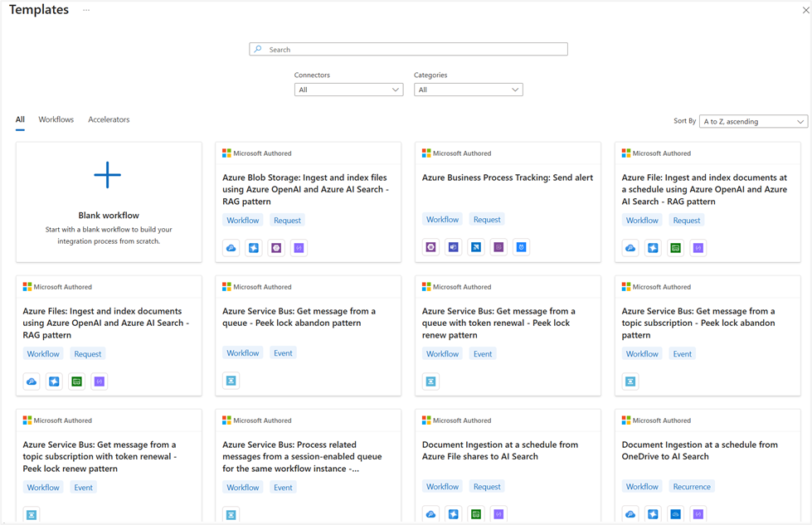Screen dimensions: 812x525
Task: Open the Connectors filter dropdown
Action: point(348,90)
